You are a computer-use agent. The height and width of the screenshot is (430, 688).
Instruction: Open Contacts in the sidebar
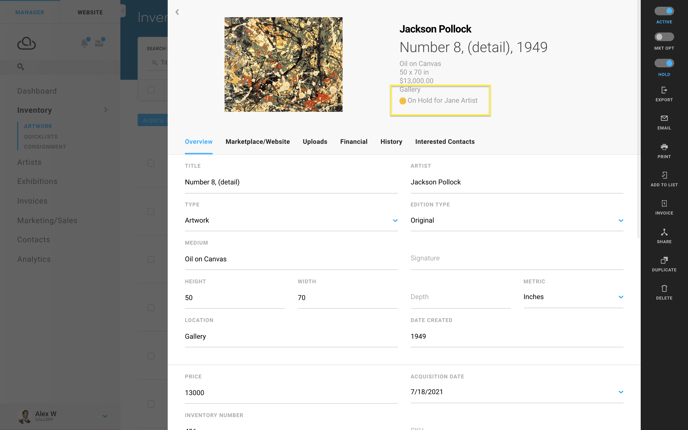click(x=33, y=240)
